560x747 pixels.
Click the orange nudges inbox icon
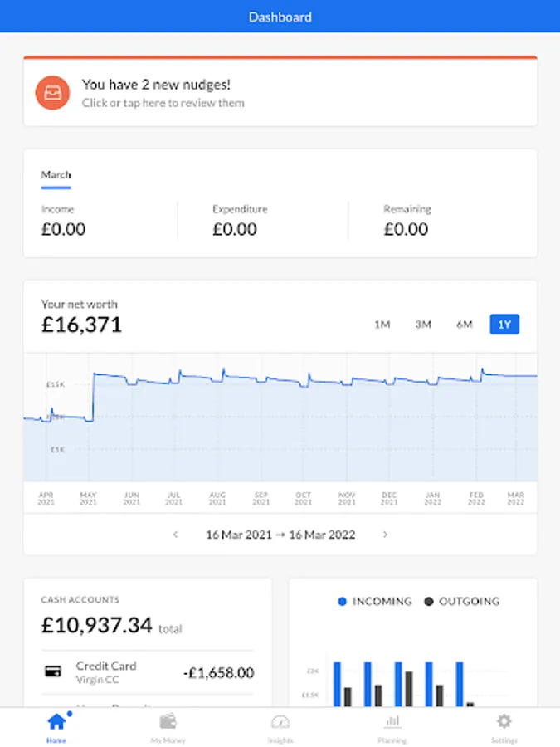(52, 92)
